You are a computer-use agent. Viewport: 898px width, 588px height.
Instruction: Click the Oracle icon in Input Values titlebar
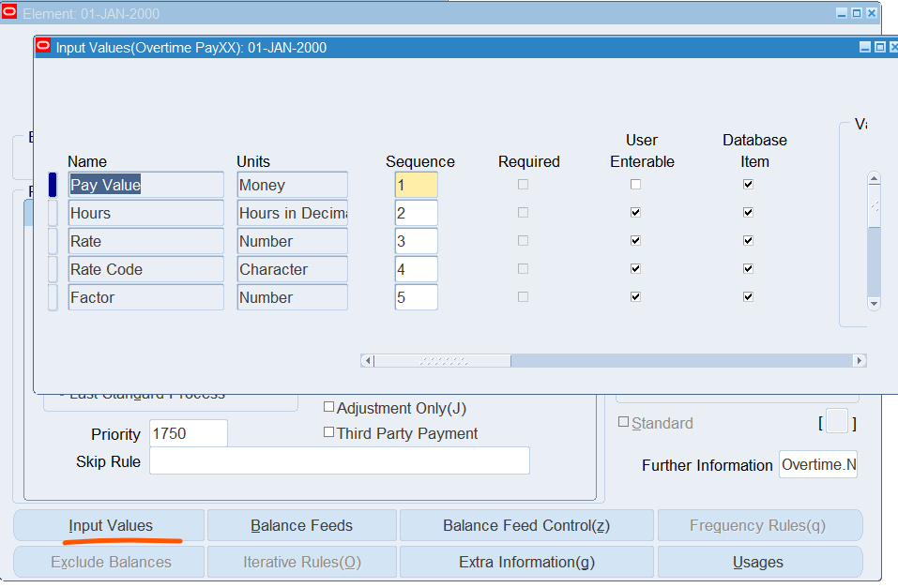(44, 47)
